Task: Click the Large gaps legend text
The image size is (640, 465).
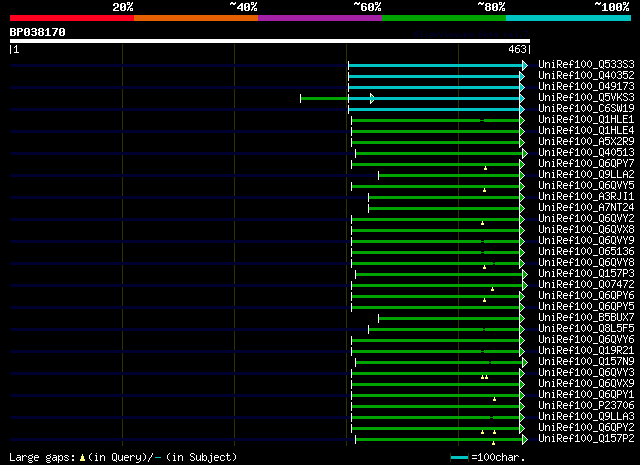Action: (123, 458)
